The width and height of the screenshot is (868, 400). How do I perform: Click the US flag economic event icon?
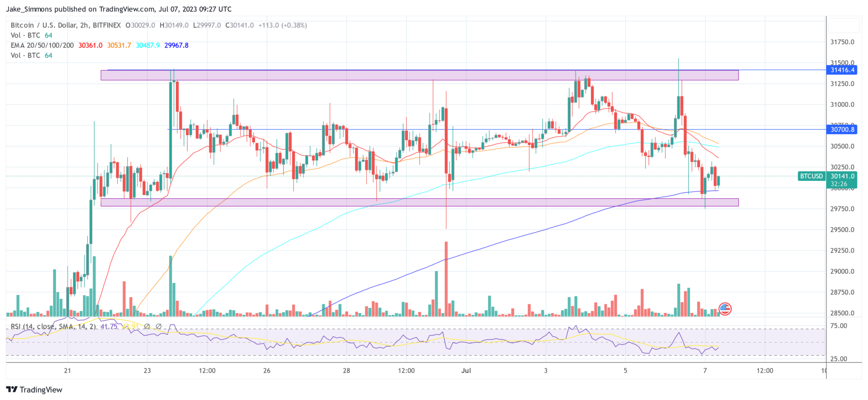725,309
